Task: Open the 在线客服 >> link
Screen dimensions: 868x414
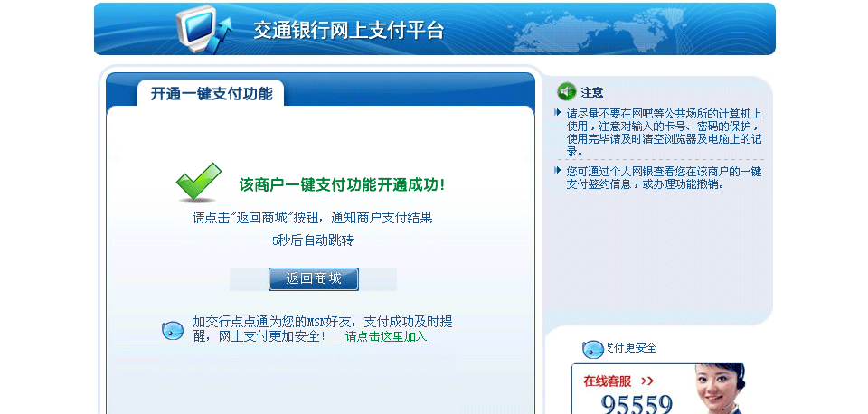Action: pyautogui.click(x=618, y=381)
